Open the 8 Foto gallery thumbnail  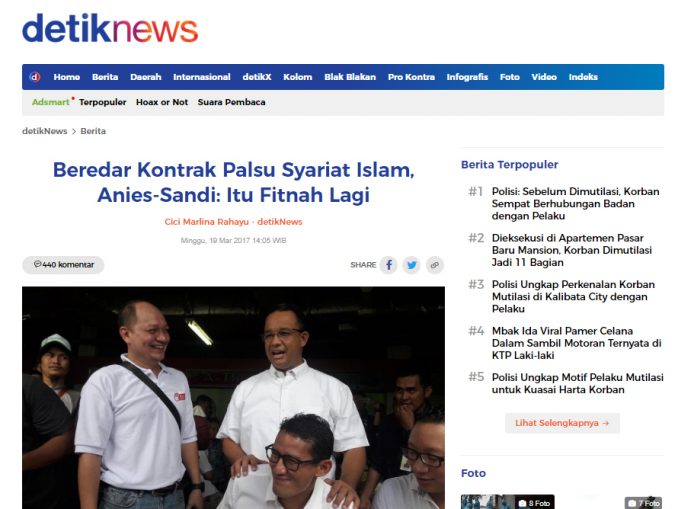(508, 502)
